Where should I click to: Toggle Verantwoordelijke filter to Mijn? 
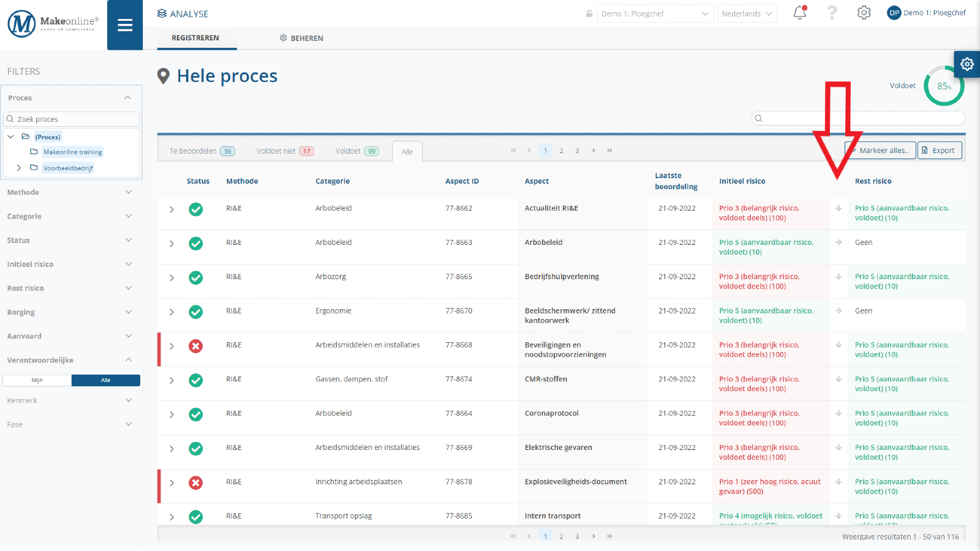coord(37,380)
